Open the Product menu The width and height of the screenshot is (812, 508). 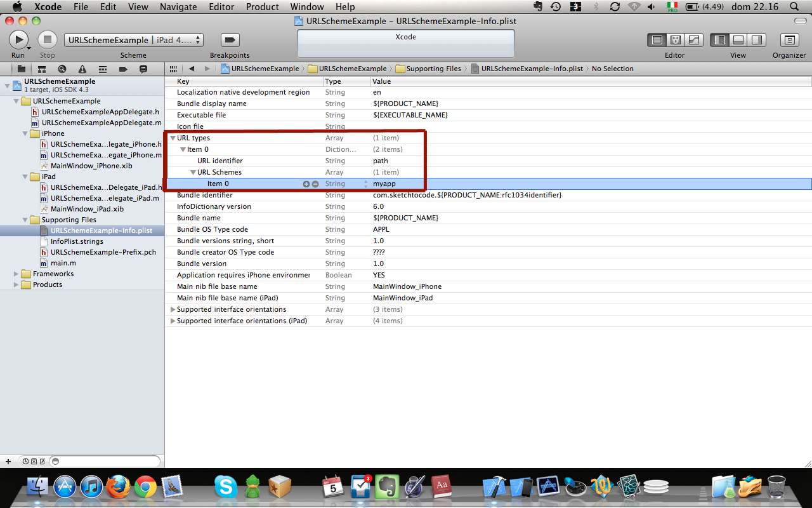(263, 7)
